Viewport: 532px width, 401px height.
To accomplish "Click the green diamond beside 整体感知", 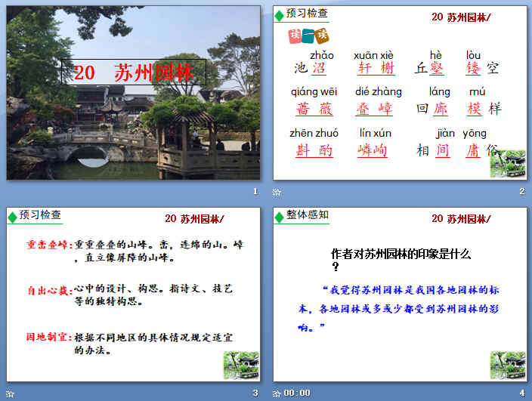I will click(280, 217).
